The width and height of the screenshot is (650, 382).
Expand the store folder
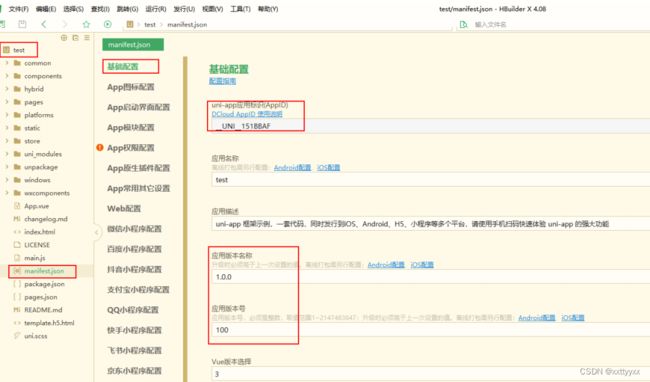[x=7, y=141]
